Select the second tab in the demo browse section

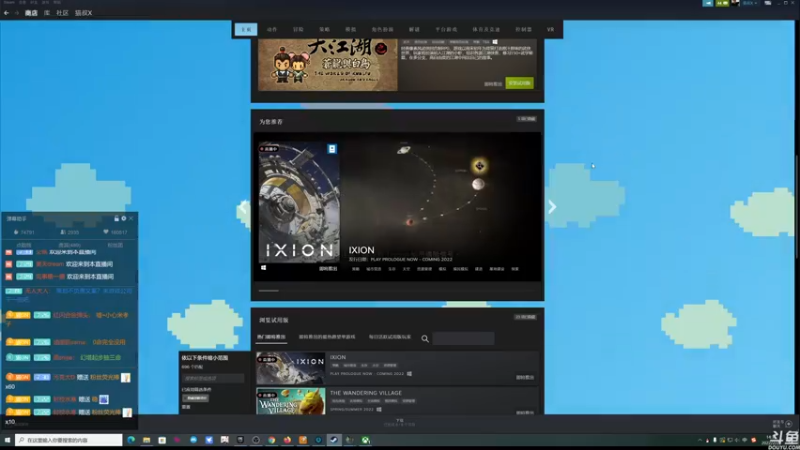(327, 337)
